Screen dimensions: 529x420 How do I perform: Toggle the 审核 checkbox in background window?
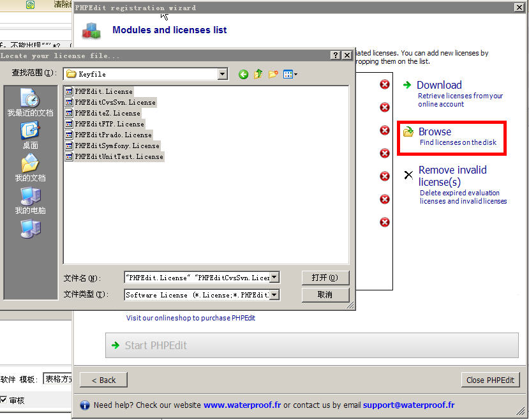3,400
